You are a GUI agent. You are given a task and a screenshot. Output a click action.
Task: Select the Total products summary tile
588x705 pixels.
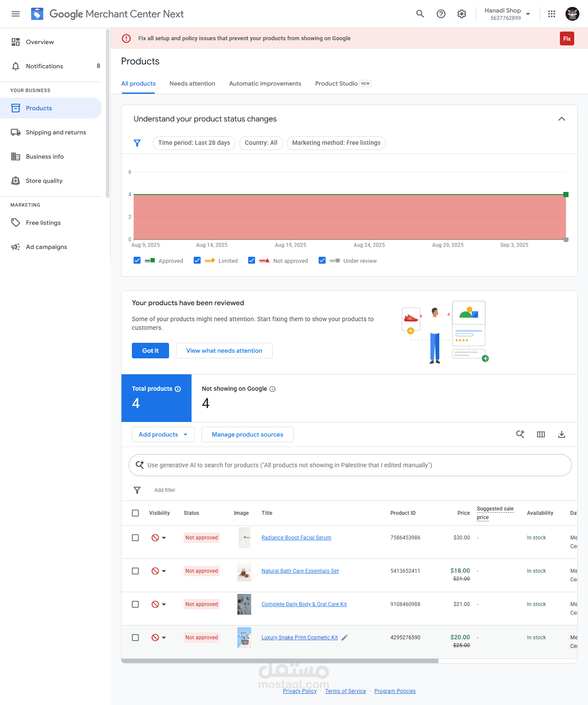coord(157,398)
